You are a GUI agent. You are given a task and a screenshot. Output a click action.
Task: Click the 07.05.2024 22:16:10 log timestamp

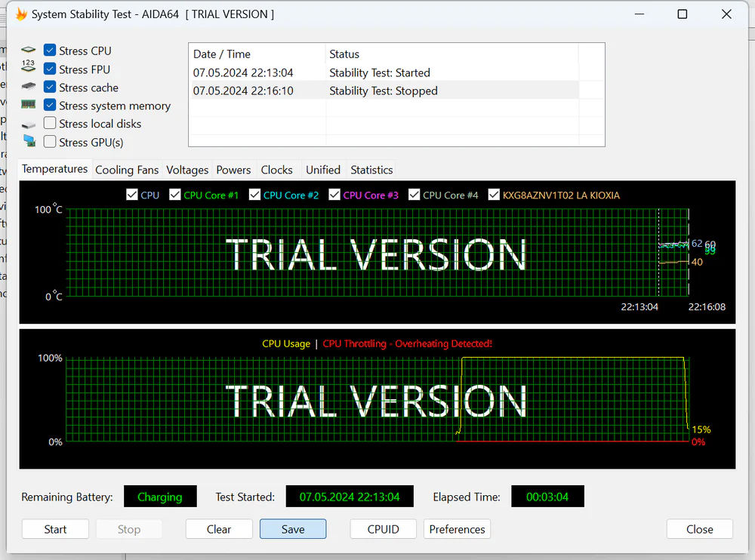coord(243,91)
